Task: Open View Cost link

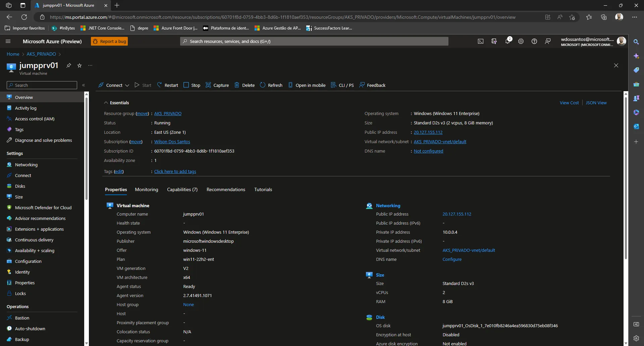Action: [569, 103]
